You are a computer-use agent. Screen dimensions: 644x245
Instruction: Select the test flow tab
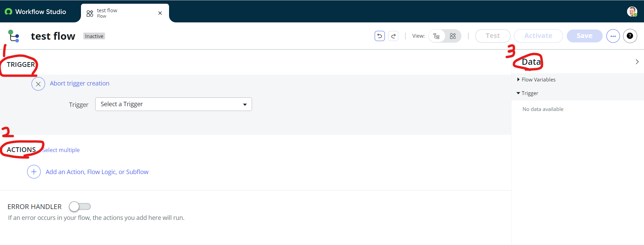pyautogui.click(x=125, y=13)
